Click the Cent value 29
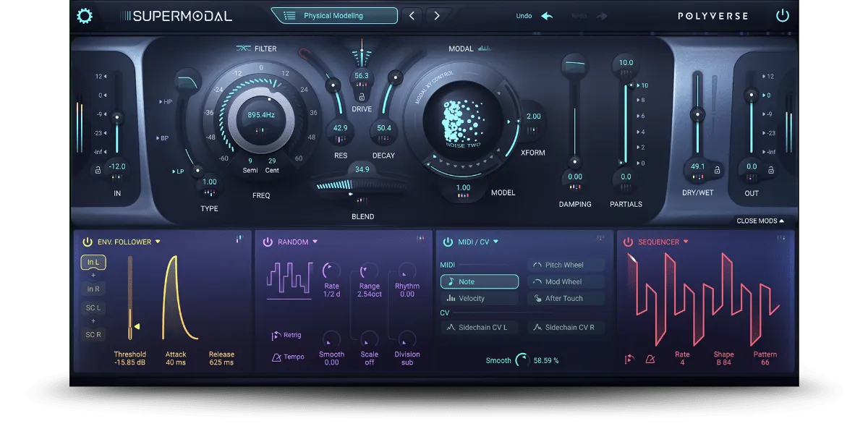868x434 pixels. pyautogui.click(x=272, y=161)
